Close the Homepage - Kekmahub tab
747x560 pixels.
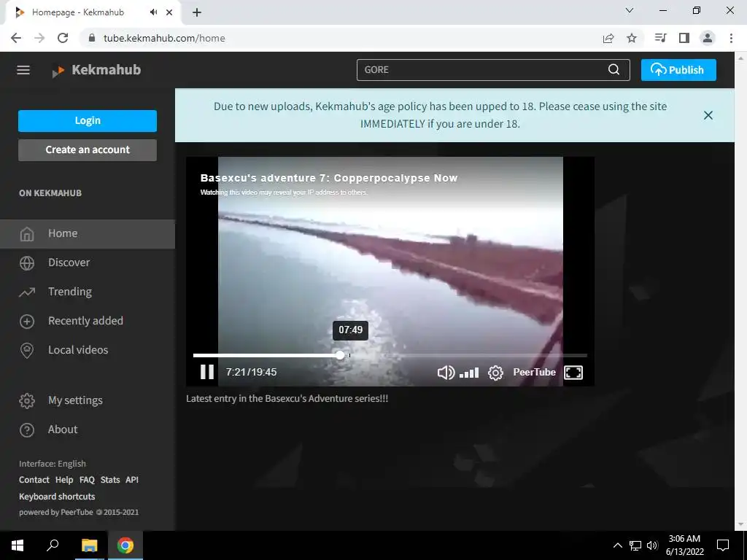(x=169, y=12)
